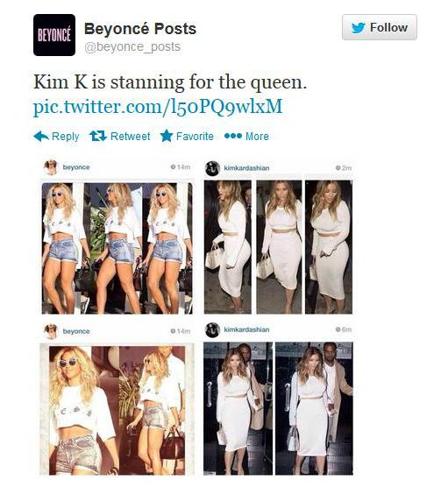
Task: Click the Retweet arrows icon
Action: (98, 136)
